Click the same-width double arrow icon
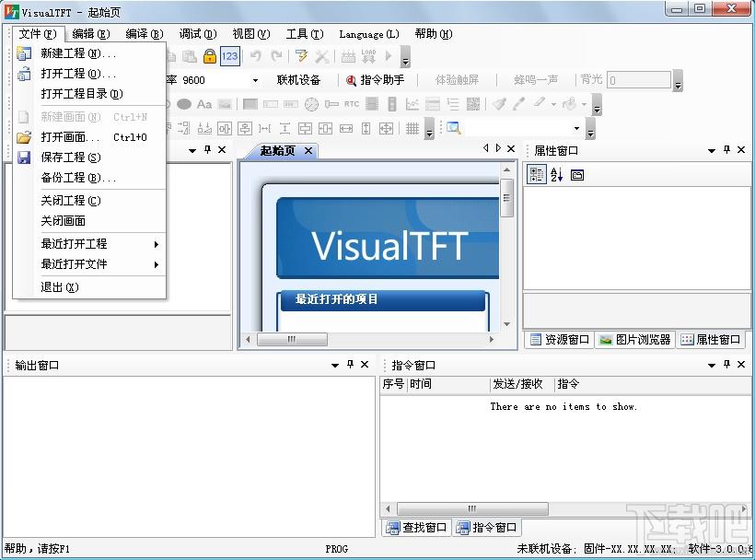Image resolution: width=755 pixels, height=560 pixels. [x=345, y=128]
